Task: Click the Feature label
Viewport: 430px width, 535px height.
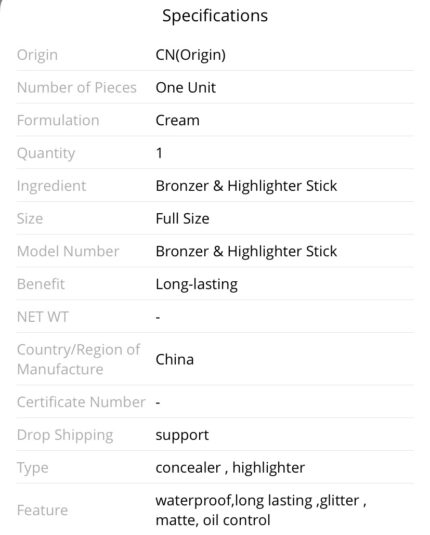Action: [42, 510]
